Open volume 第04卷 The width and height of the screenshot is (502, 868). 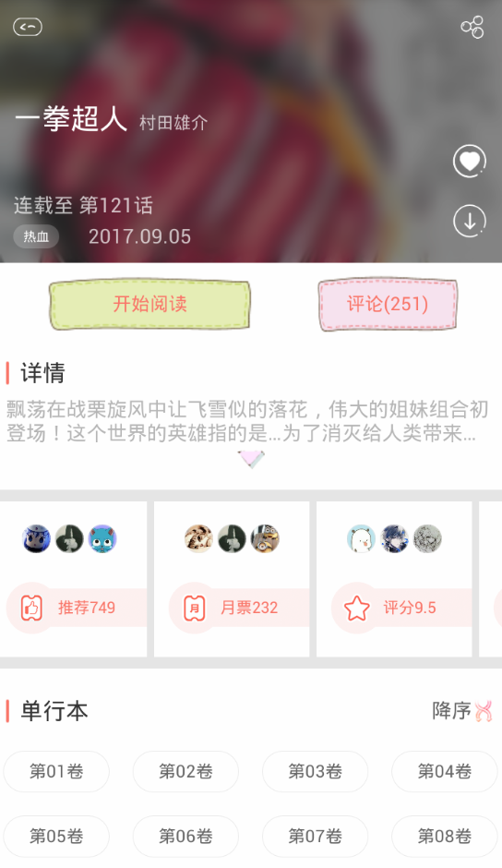click(445, 771)
